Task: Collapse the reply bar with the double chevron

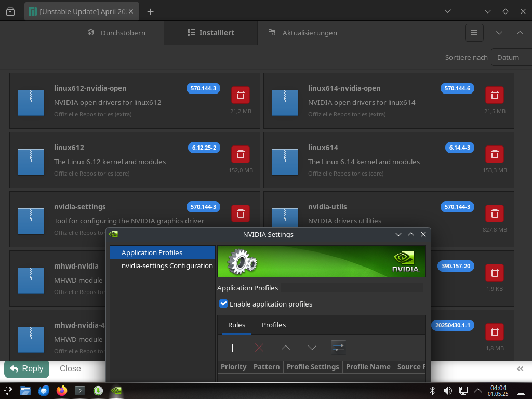Action: [x=520, y=369]
